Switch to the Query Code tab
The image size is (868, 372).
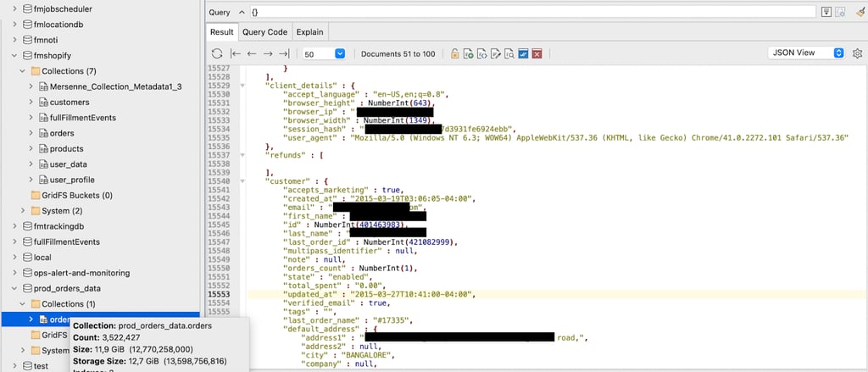tap(264, 32)
